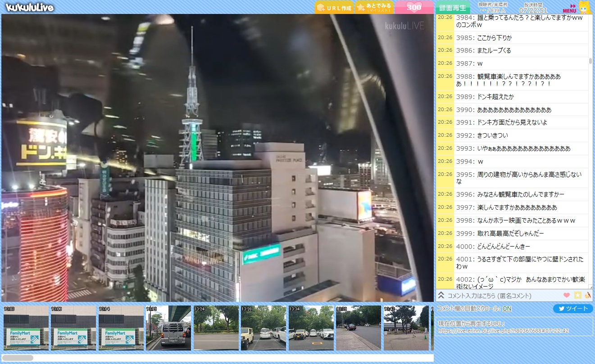Open the MENU dropdown at top right
This screenshot has height=364, width=595.
coord(569,9)
